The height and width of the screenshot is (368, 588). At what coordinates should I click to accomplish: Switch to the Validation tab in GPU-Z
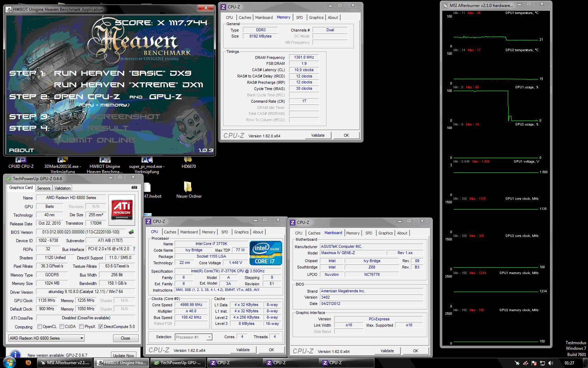[x=63, y=188]
